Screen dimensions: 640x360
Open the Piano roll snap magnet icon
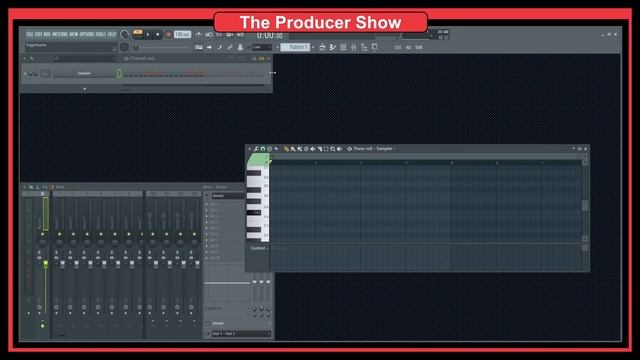263,149
